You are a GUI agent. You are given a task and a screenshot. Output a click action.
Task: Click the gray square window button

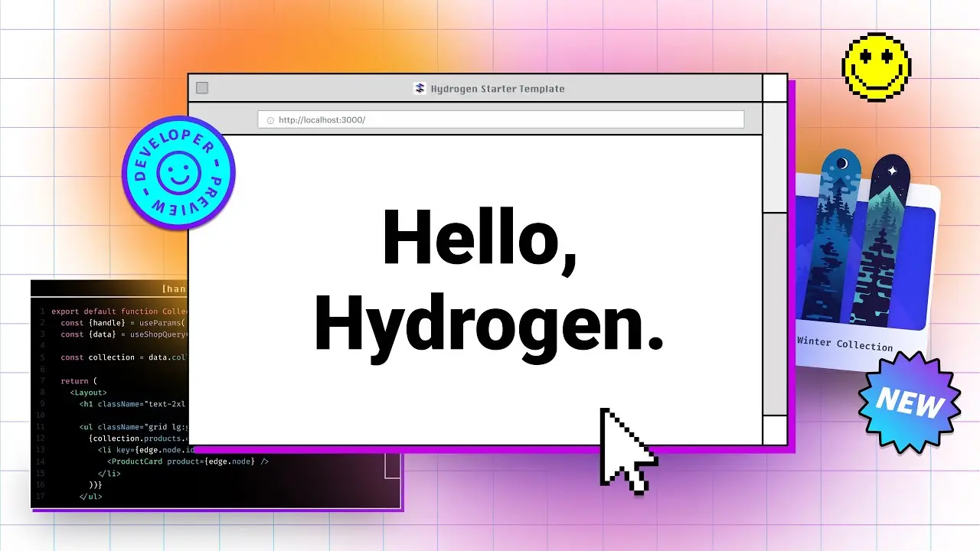[202, 88]
